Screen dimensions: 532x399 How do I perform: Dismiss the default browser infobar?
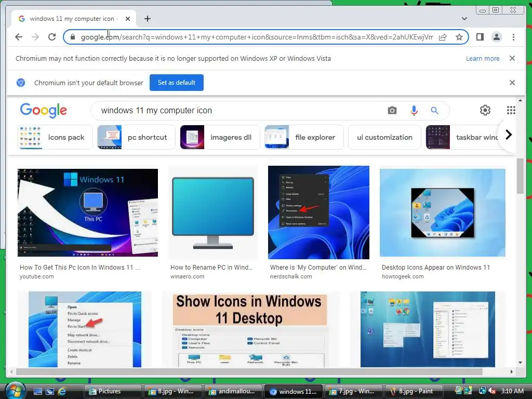512,83
